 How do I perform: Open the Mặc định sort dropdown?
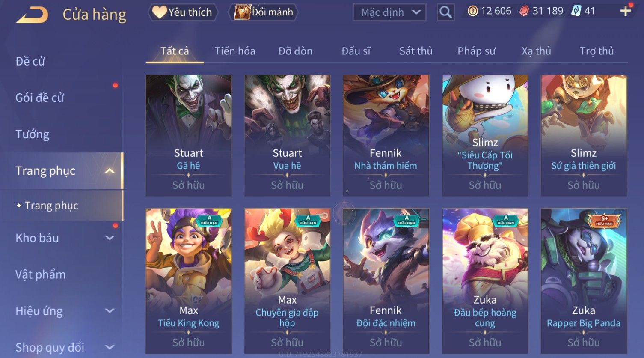[x=389, y=12]
